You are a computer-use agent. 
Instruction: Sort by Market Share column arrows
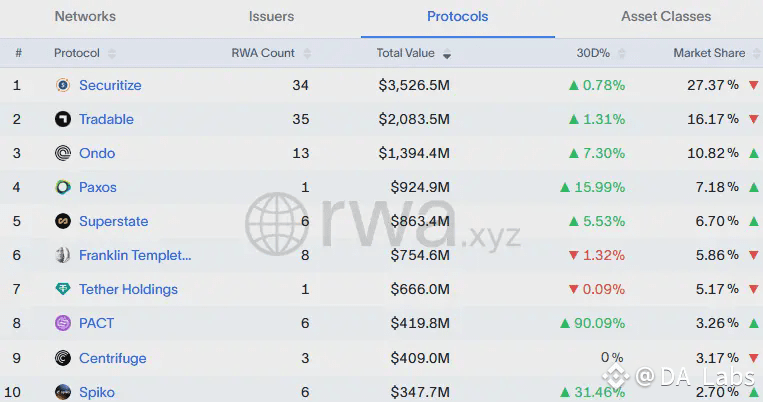tap(756, 53)
